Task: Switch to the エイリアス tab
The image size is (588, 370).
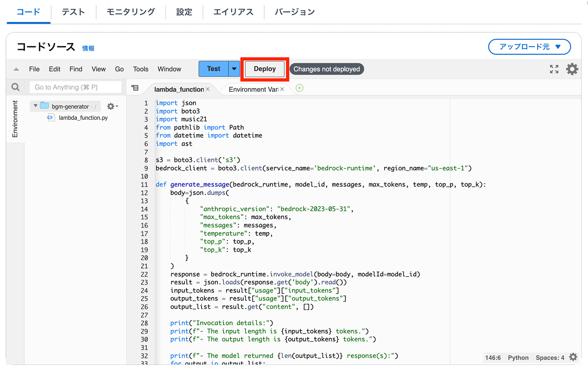Action: tap(234, 12)
